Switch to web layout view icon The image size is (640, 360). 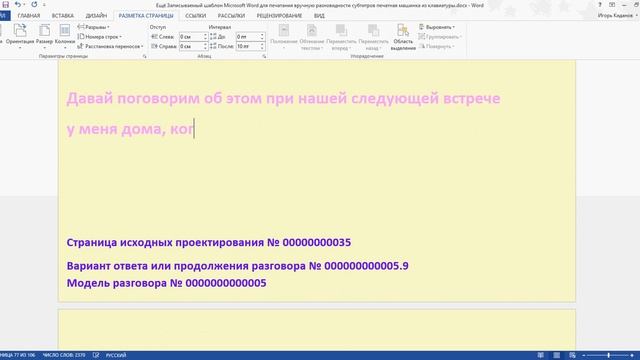point(572,355)
